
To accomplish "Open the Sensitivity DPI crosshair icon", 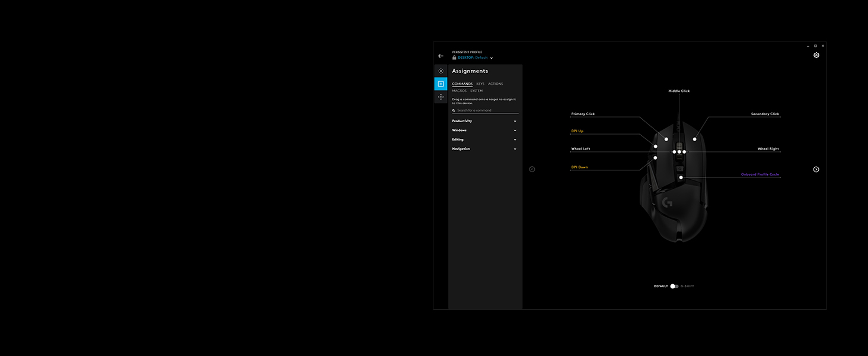I will point(441,97).
